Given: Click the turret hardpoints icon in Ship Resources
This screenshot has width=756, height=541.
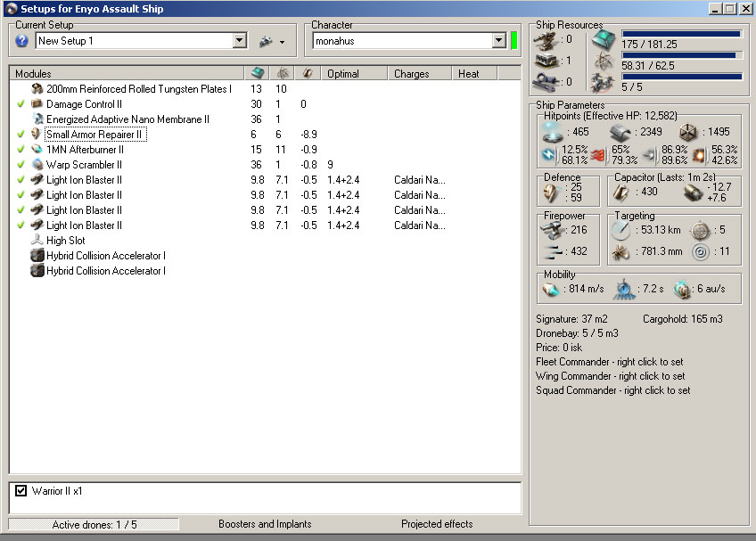Looking at the screenshot, I should click(546, 41).
